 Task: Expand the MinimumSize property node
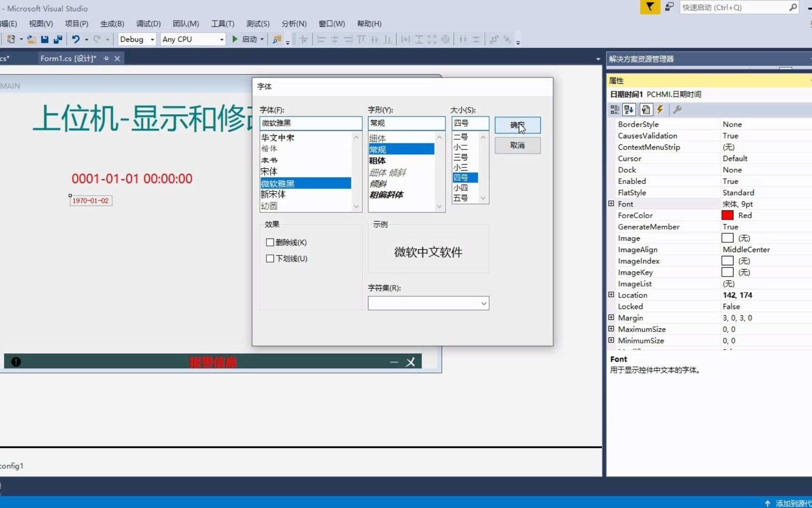pyautogui.click(x=611, y=340)
